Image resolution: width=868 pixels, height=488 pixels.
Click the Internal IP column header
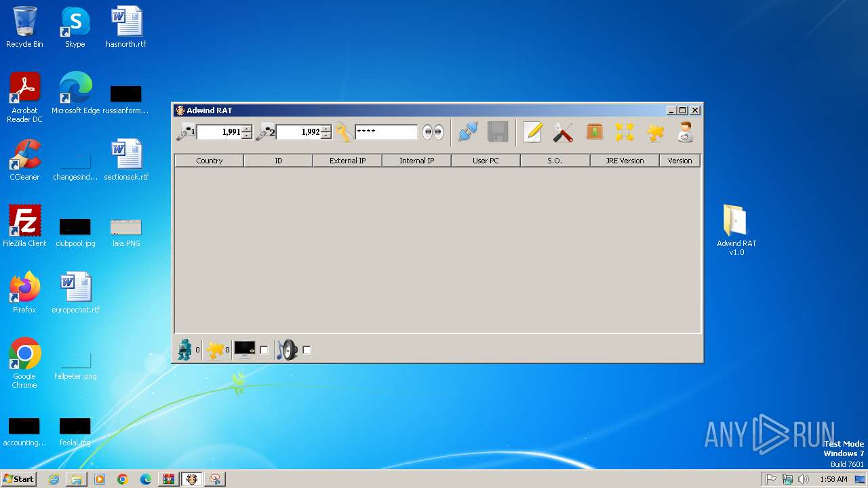417,161
